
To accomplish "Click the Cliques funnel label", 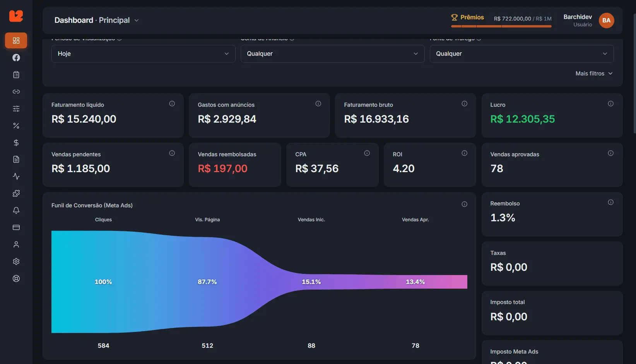I will point(103,220).
